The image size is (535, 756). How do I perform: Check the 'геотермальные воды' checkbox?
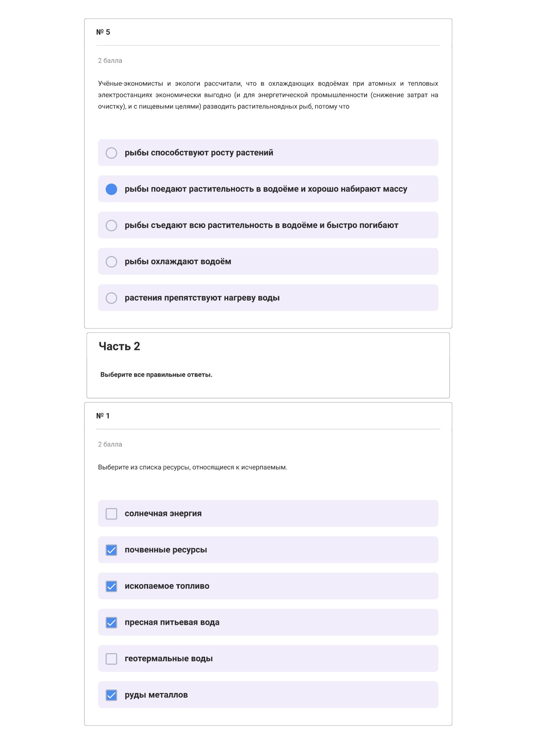coord(111,658)
